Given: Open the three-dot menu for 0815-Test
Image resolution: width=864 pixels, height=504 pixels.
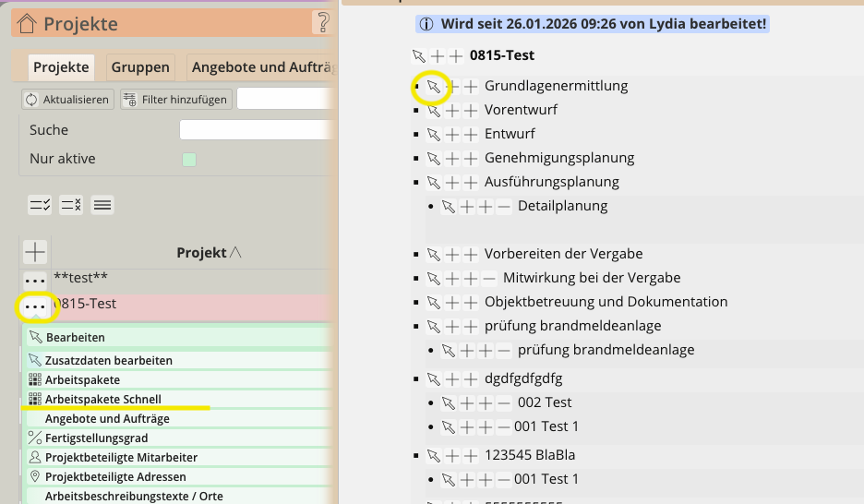Looking at the screenshot, I should [35, 306].
